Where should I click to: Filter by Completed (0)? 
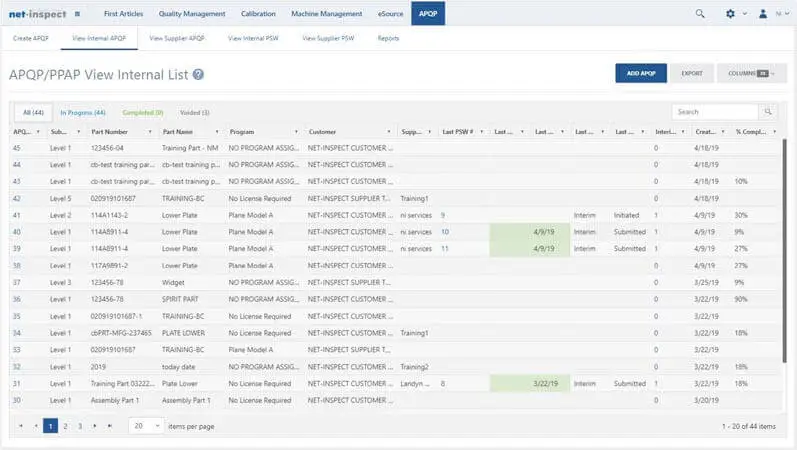point(143,113)
